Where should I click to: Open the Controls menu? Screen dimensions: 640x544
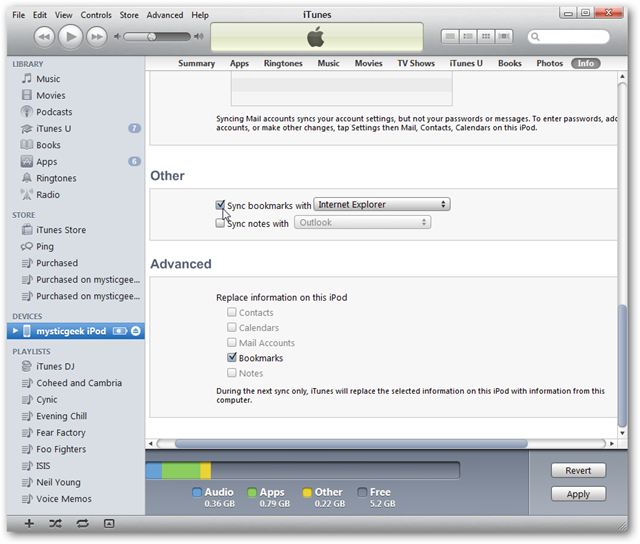96,15
